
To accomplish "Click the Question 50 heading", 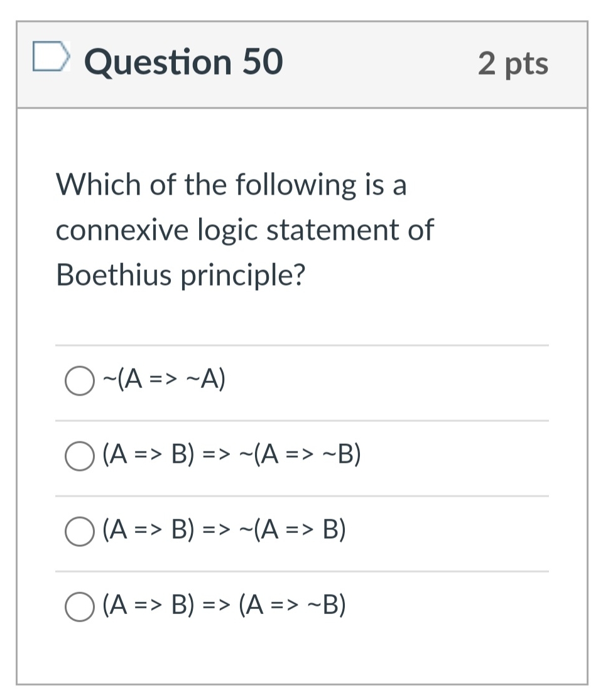I will tap(183, 61).
